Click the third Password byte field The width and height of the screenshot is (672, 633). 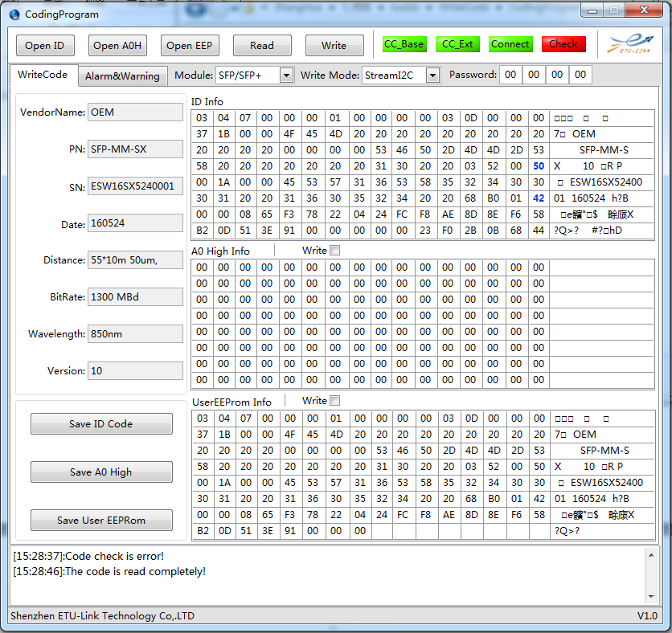(557, 75)
